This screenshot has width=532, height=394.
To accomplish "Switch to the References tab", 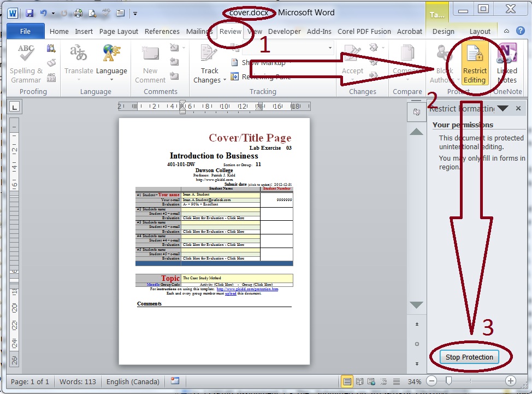I will (x=162, y=31).
